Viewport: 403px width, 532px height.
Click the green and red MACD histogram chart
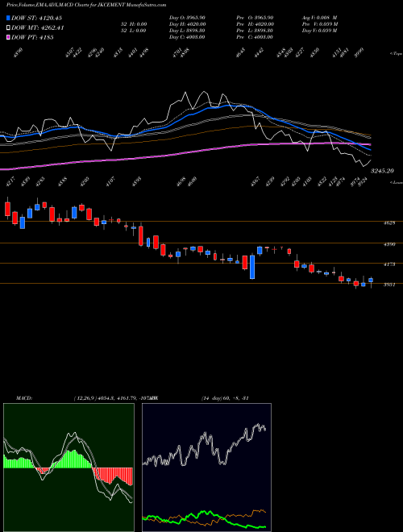click(69, 468)
